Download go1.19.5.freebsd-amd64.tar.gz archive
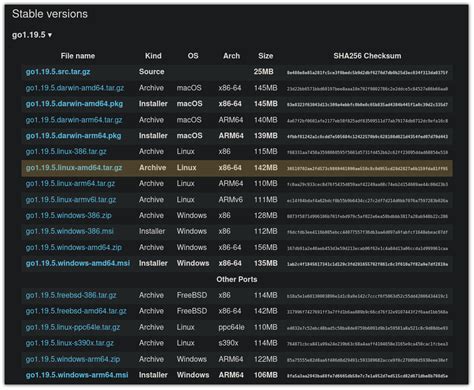Viewport: 474px width, 390px height. click(76, 311)
